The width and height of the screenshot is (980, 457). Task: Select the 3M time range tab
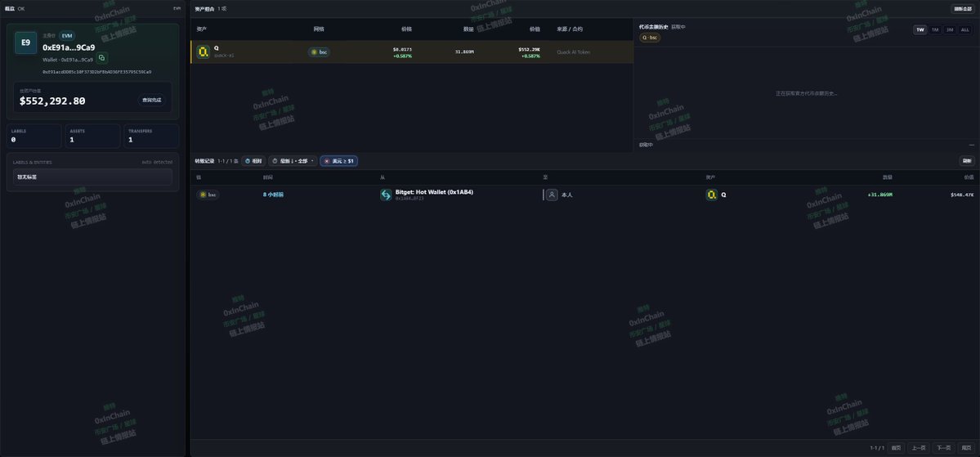pyautogui.click(x=950, y=29)
